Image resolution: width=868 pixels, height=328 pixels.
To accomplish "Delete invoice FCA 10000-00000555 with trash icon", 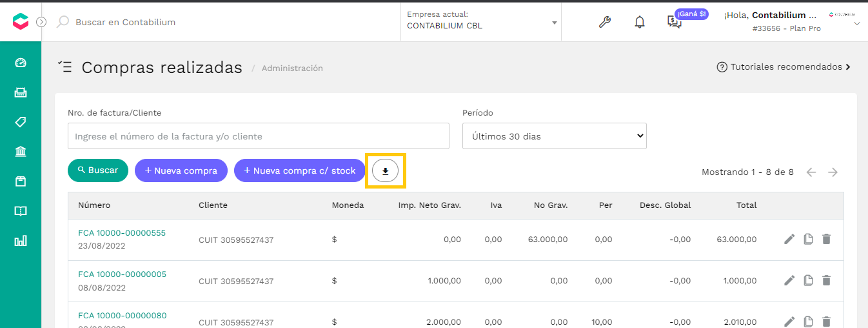I will (827, 240).
